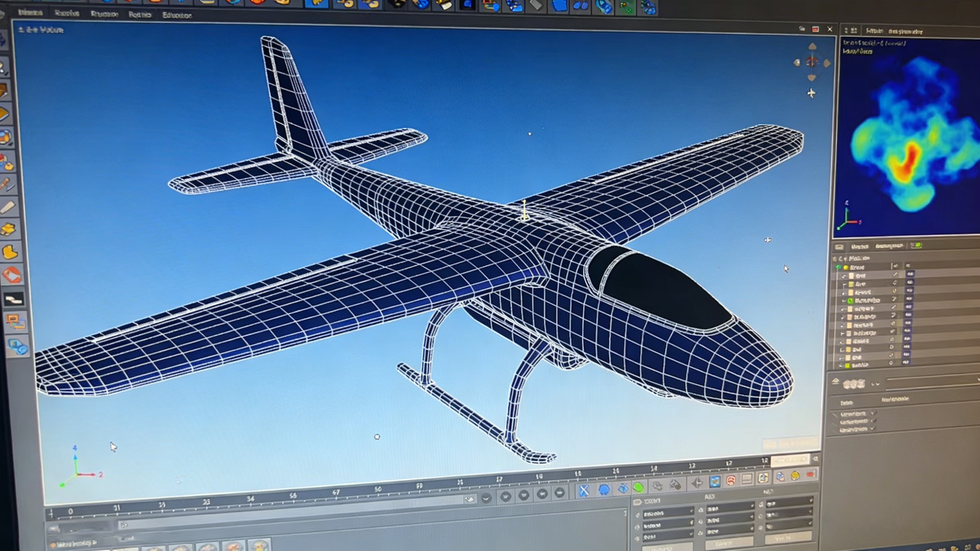Toggle the first checkbox in lower right panel

coord(873,413)
